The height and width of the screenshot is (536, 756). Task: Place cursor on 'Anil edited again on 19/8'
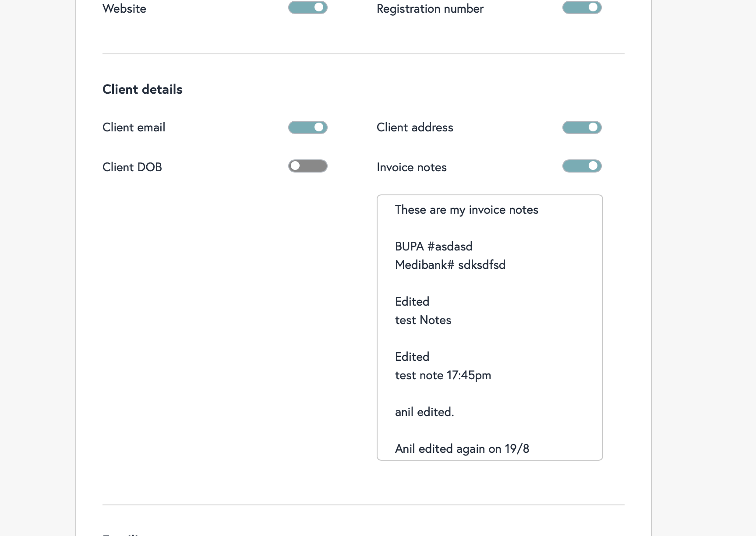point(462,449)
